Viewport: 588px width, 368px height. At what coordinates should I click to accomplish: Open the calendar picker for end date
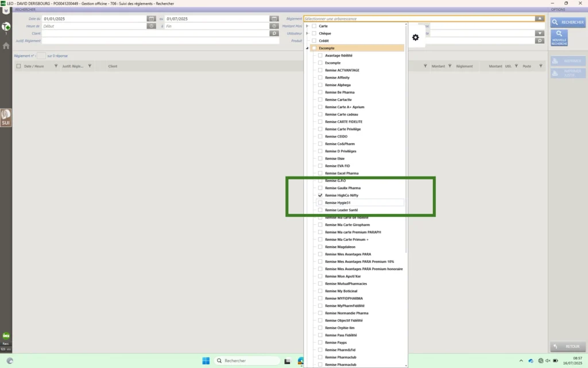pos(274,18)
